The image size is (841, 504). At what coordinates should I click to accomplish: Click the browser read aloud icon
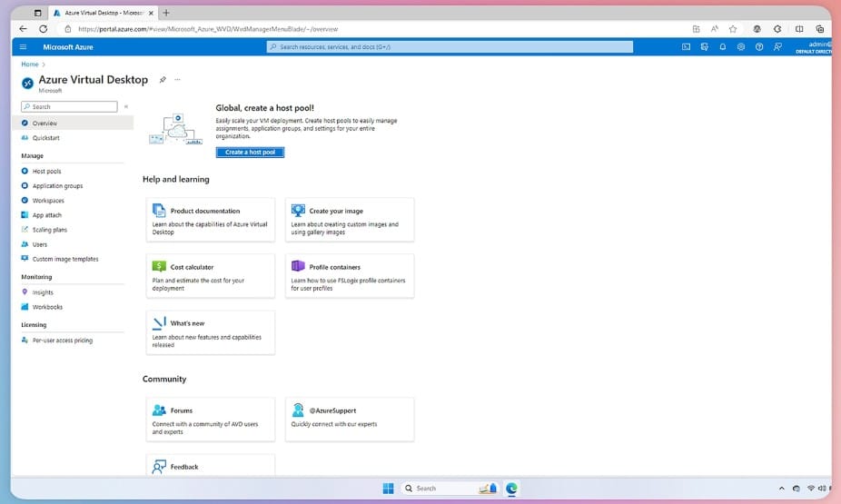715,29
